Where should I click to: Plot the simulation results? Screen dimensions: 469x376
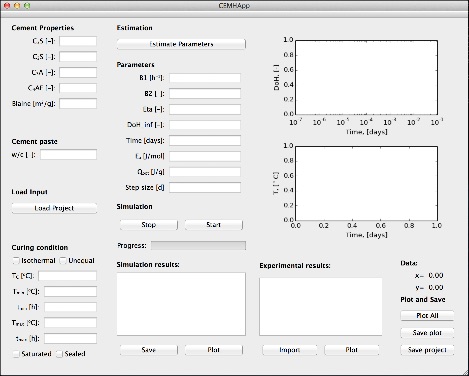point(213,350)
